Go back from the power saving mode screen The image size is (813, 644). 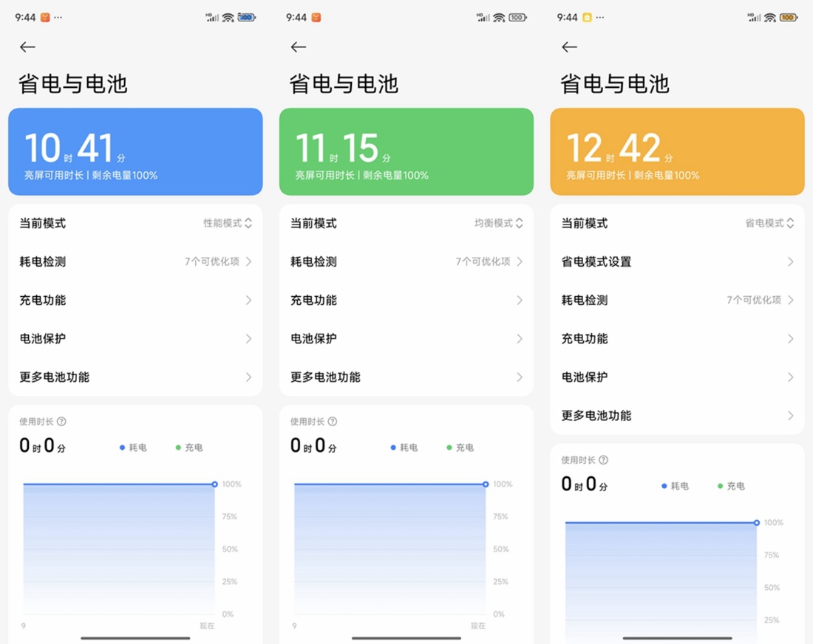click(569, 47)
